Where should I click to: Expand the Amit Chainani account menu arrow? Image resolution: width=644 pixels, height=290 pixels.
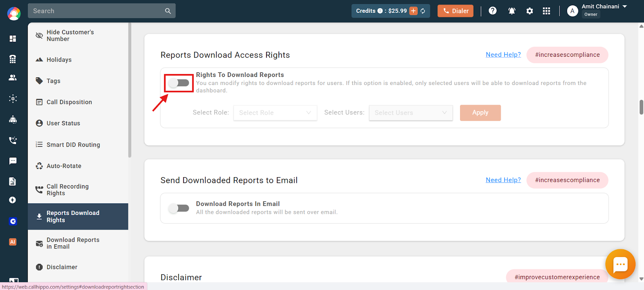coord(625,6)
